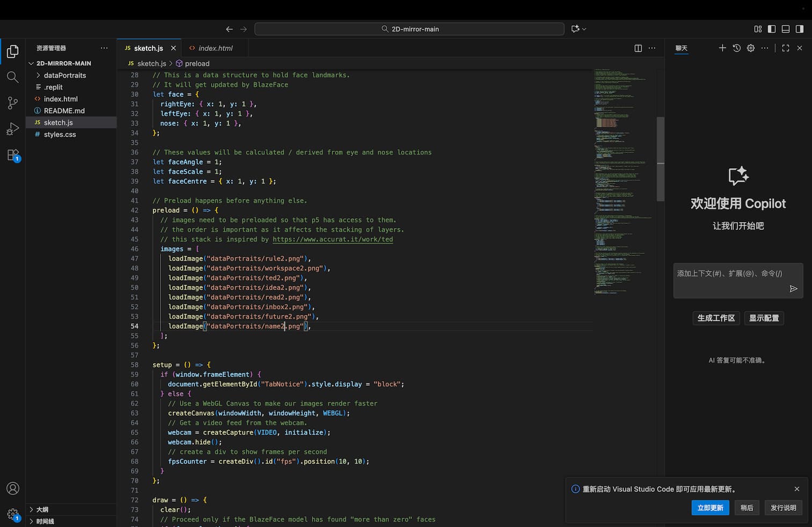Click the 立即更新 update button
This screenshot has width=812, height=527.
tap(710, 508)
